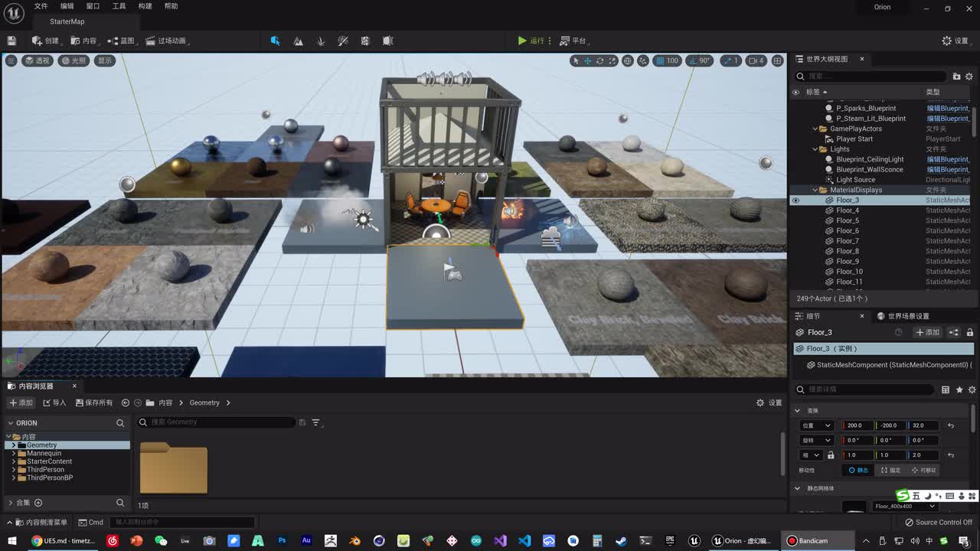The image size is (980, 551).
Task: Reset location value with the revert arrow
Action: (951, 425)
